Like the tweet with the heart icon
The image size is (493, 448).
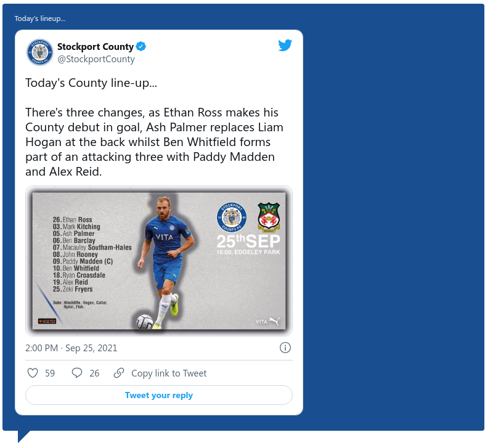[33, 373]
